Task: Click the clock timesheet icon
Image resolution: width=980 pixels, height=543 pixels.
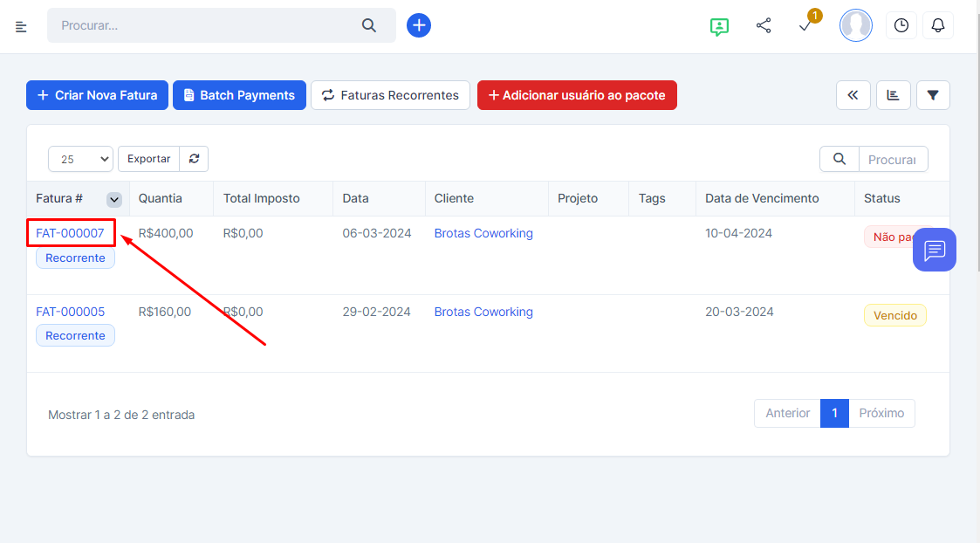Action: [x=901, y=25]
